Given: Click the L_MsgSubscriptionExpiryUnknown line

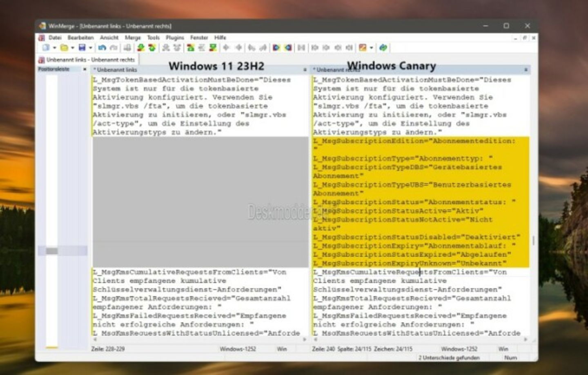Looking at the screenshot, I should 410,263.
